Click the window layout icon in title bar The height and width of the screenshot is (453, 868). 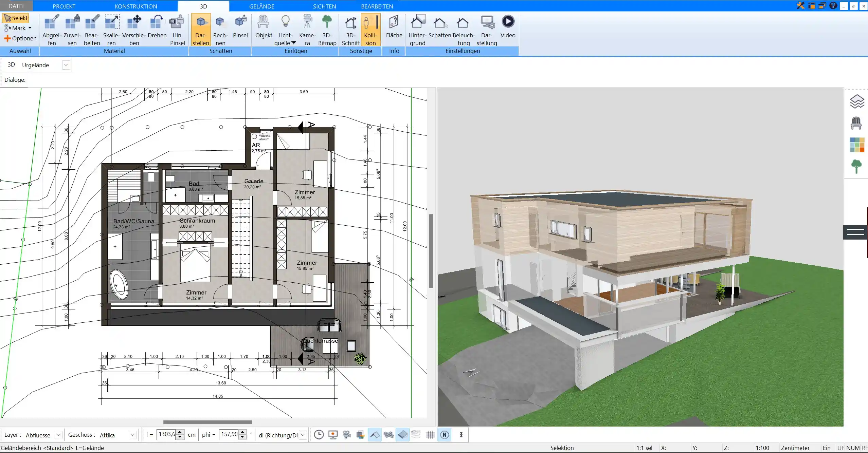(812, 5)
